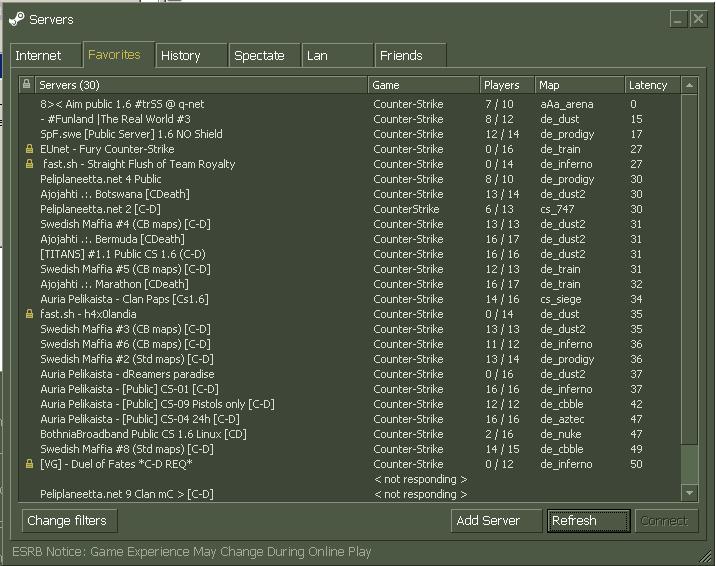Click the ESRB Notice status text
The height and width of the screenshot is (566, 716).
click(191, 552)
